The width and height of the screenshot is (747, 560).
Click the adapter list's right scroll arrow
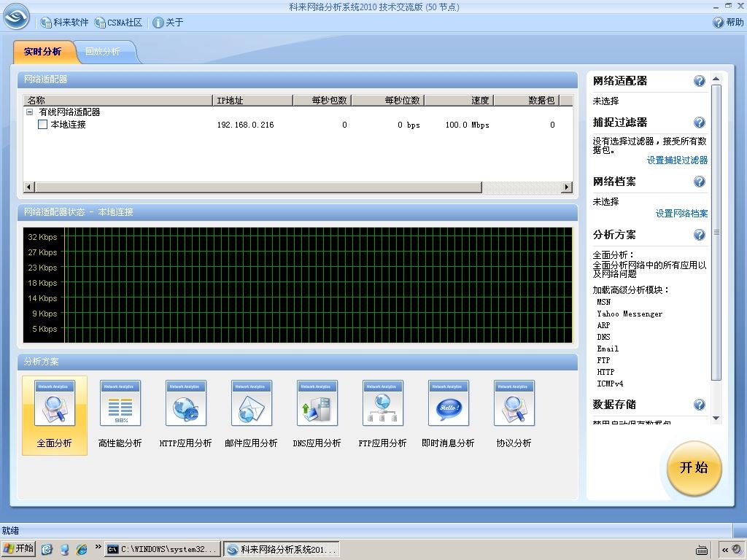click(x=566, y=187)
